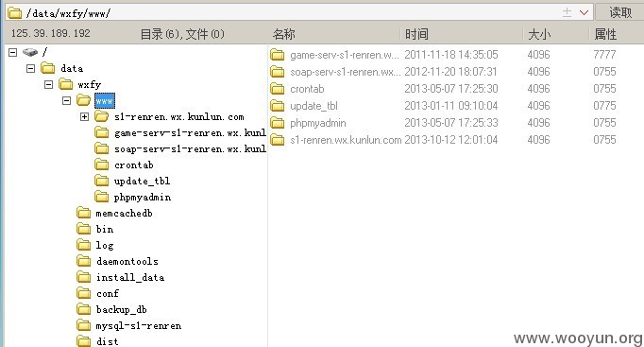The image size is (644, 347).
Task: Select wxfy folder icon in tree
Action: pos(66,85)
